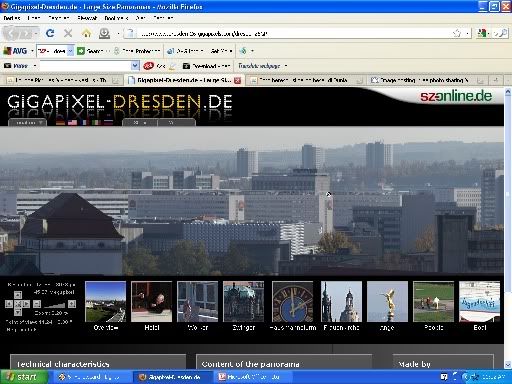
Task: Reset panorama view with center pad button
Action: pos(18,304)
